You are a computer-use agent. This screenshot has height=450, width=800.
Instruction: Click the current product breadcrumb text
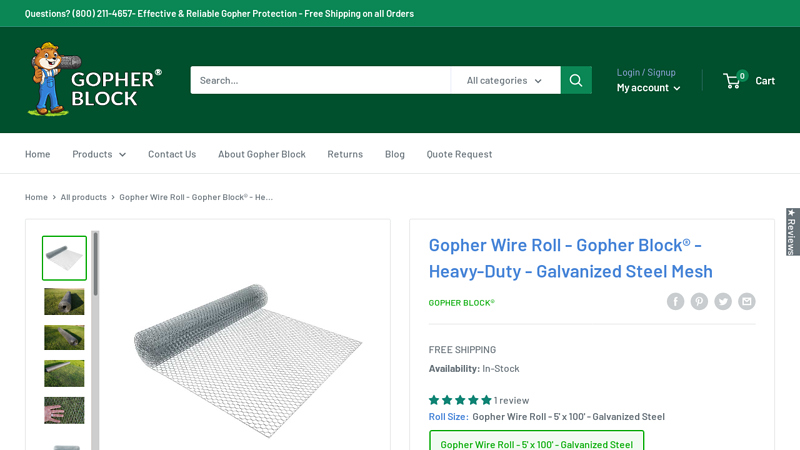(196, 197)
